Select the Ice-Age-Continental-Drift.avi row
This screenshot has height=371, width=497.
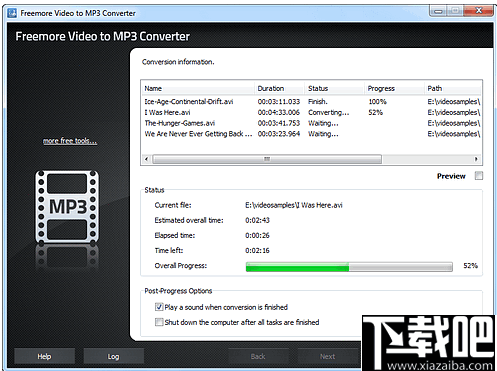[311, 101]
